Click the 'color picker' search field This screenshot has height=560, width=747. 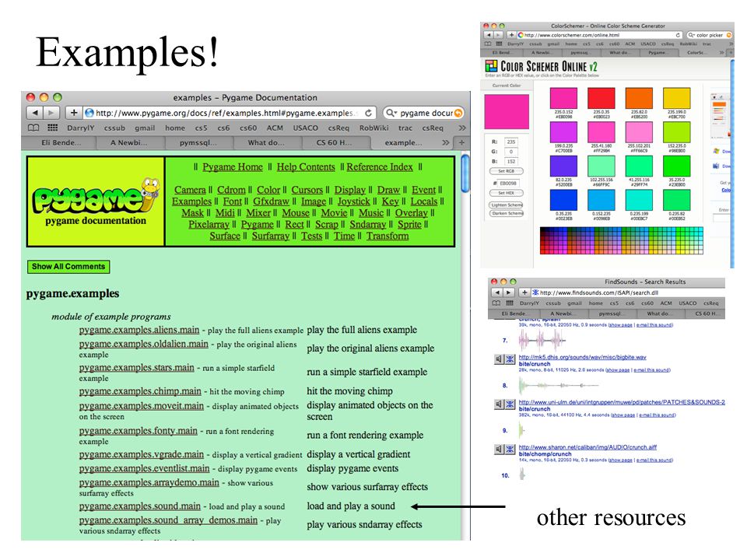(709, 35)
